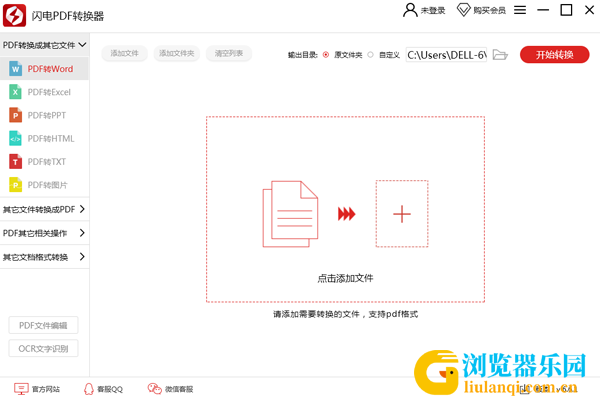Click the 客服QQ penguin icon
This screenshot has width=600, height=397.
pos(89,389)
